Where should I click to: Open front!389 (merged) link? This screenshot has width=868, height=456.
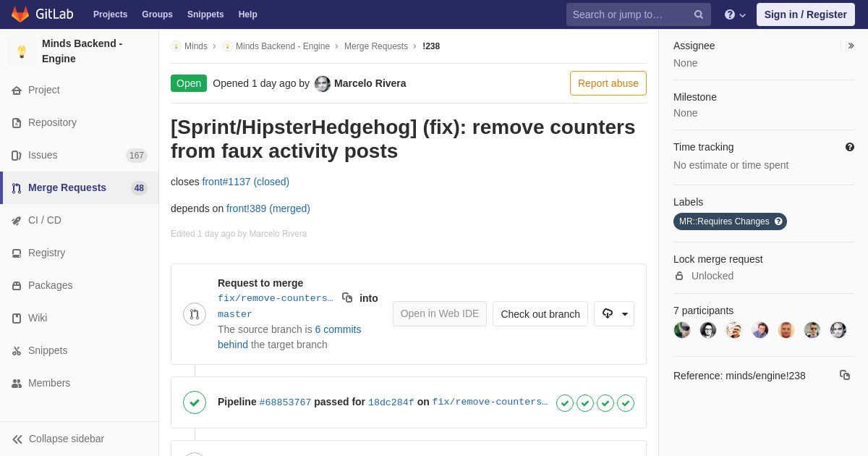268,208
